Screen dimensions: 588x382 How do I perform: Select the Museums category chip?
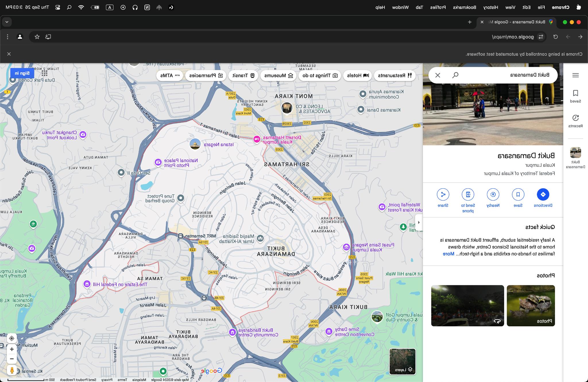(278, 75)
